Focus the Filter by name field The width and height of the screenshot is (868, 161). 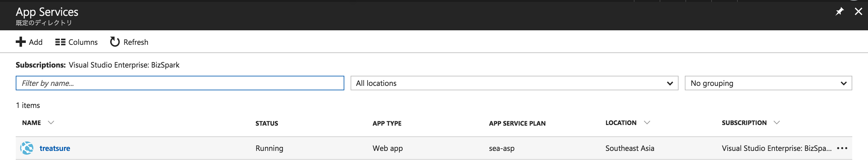[x=180, y=83]
